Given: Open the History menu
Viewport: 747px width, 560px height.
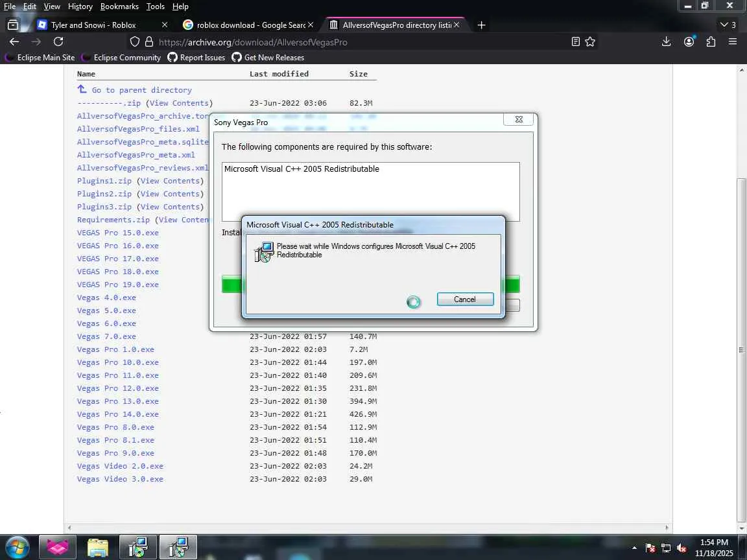Looking at the screenshot, I should [x=80, y=6].
